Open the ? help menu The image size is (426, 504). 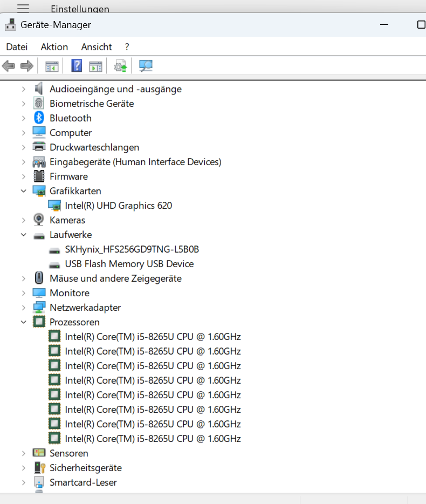127,47
